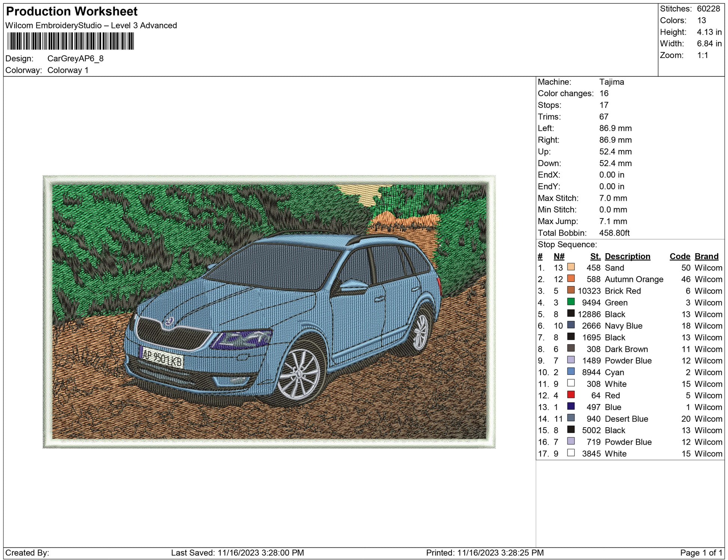The width and height of the screenshot is (728, 560).
Task: Select the Brick Red color swatch
Action: tap(571, 290)
